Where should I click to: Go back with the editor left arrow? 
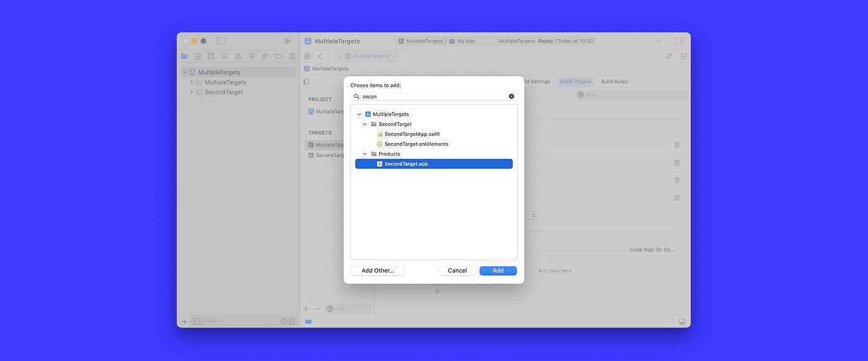(320, 56)
